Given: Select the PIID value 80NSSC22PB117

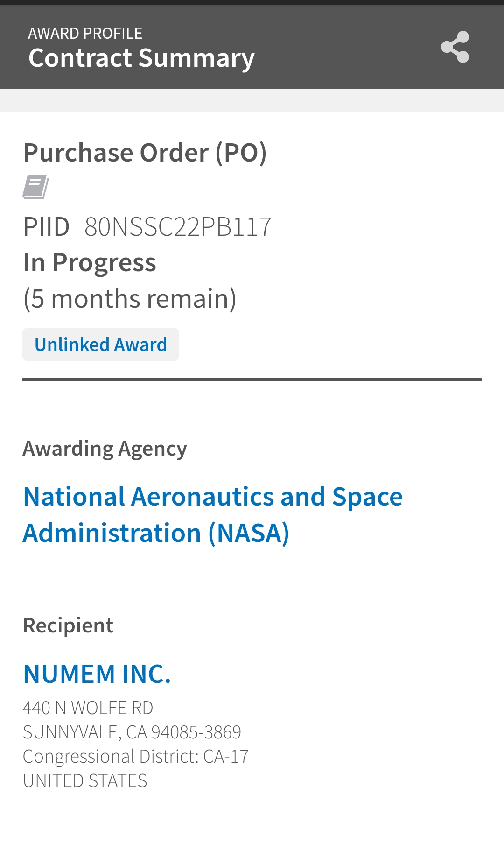Looking at the screenshot, I should click(x=178, y=227).
